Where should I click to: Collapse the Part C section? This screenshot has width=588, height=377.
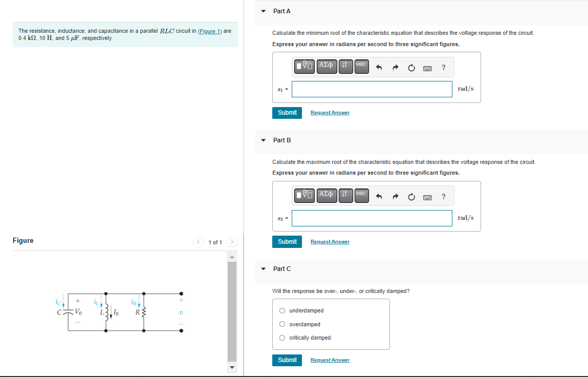(263, 268)
